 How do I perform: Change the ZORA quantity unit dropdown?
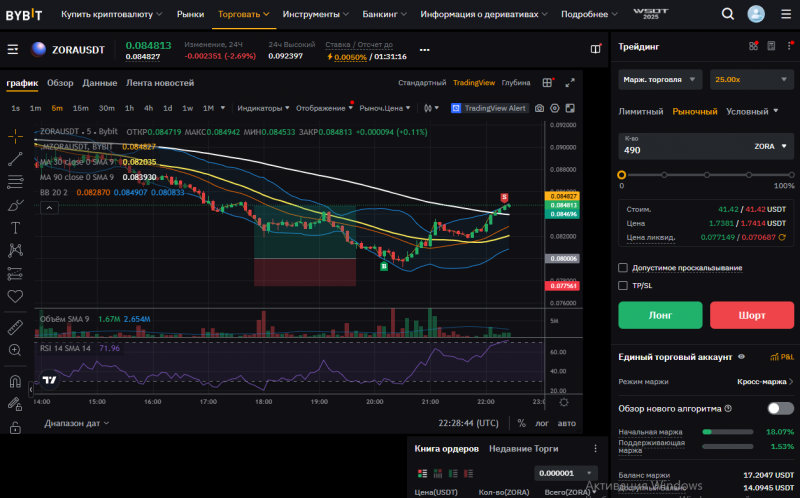(x=770, y=146)
